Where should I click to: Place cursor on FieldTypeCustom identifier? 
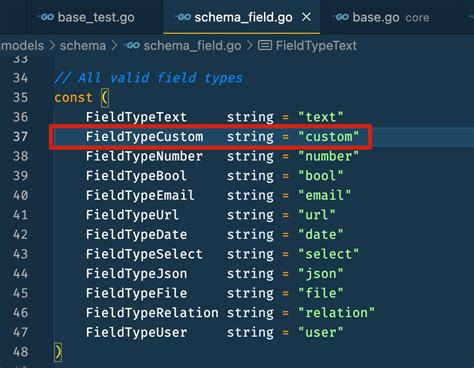pos(144,137)
